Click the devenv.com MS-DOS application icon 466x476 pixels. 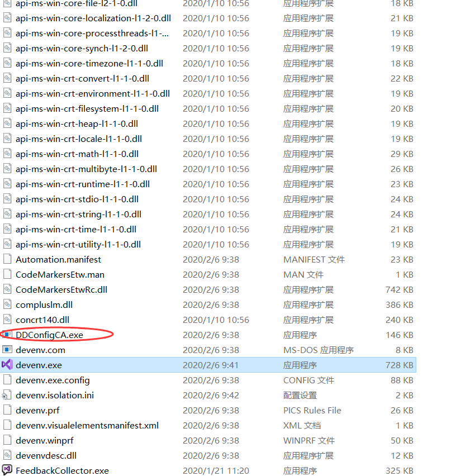[7, 350]
